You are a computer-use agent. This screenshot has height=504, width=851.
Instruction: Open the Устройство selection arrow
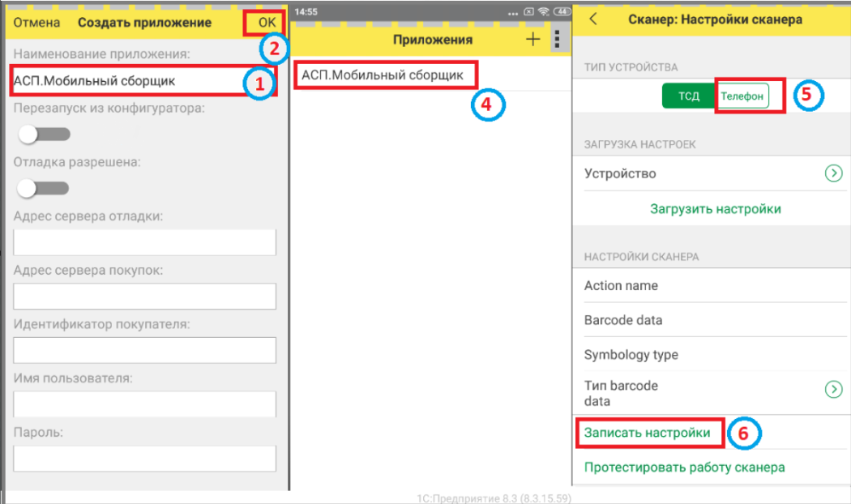tap(834, 173)
